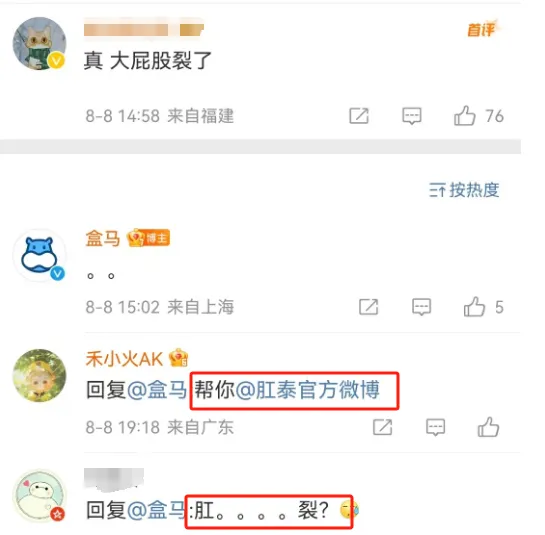Reply to 禾小火AK's comment
Screen dimensions: 545x535
click(x=436, y=427)
